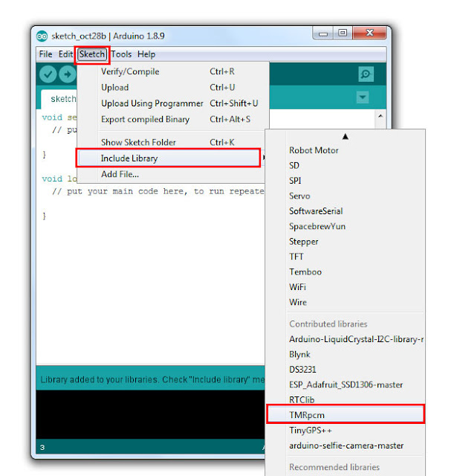Select Export compiled Binary
The width and height of the screenshot is (457, 476).
click(173, 119)
